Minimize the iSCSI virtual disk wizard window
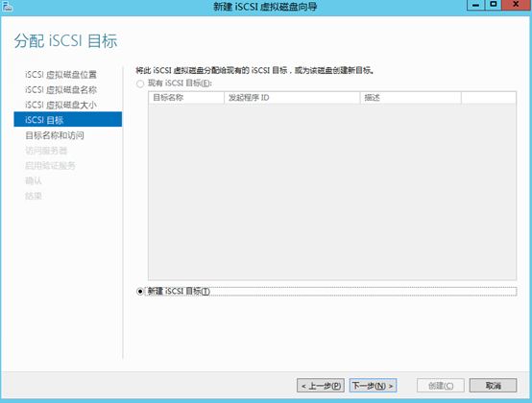The image size is (532, 403). (475, 5)
